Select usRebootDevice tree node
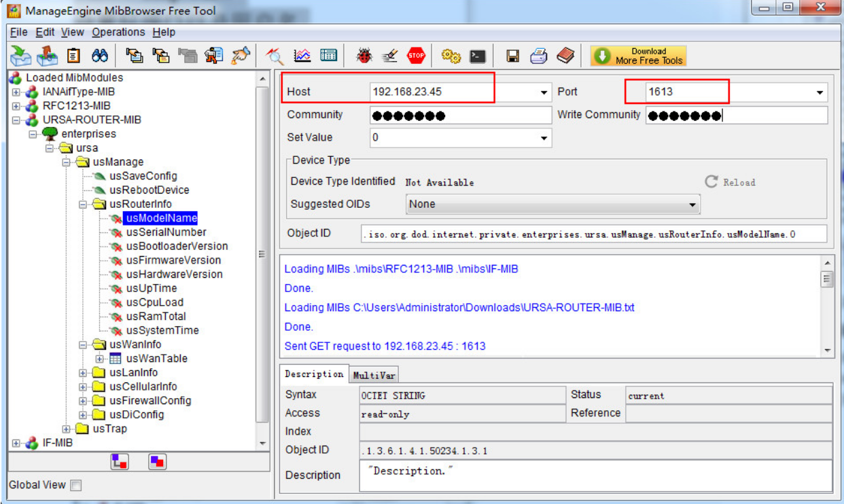 pyautogui.click(x=150, y=190)
